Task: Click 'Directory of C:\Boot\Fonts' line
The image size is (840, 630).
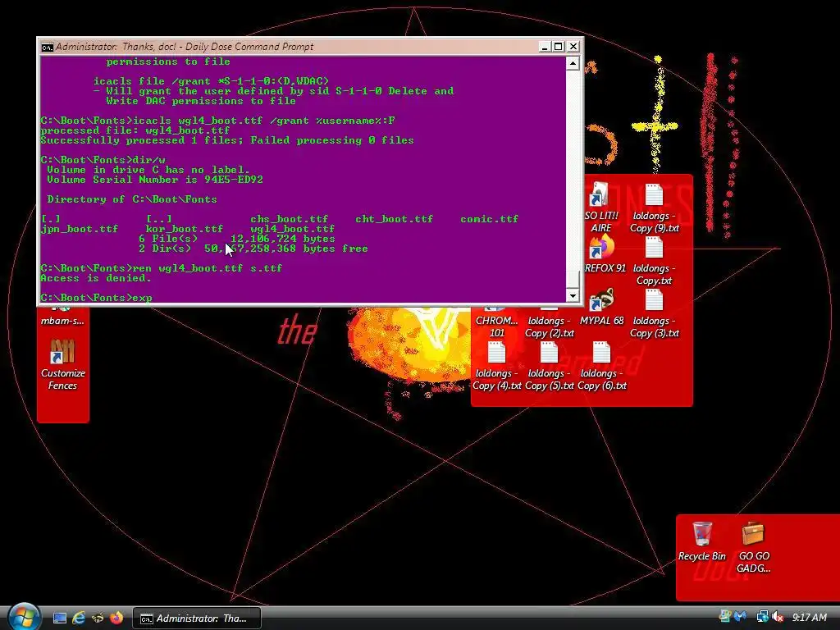Action: pyautogui.click(x=132, y=199)
